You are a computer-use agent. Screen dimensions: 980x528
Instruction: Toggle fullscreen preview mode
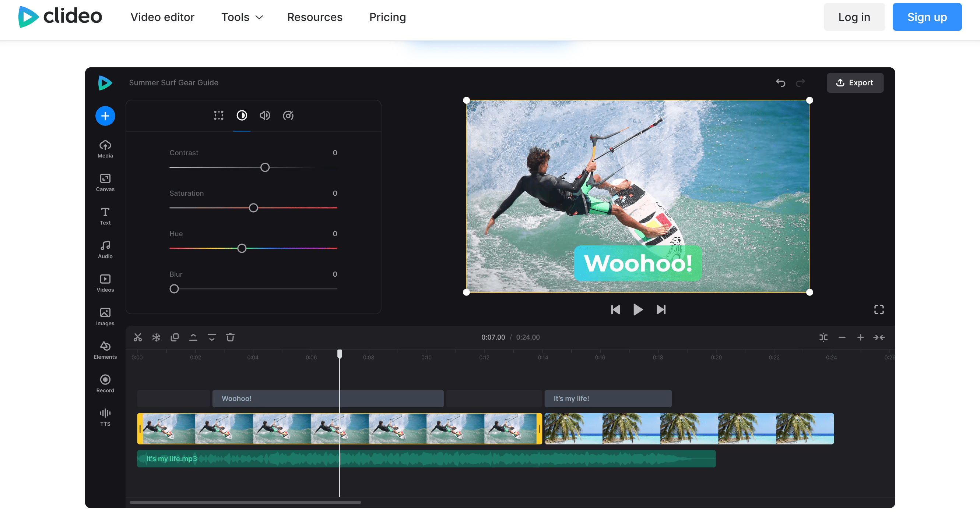click(x=878, y=310)
